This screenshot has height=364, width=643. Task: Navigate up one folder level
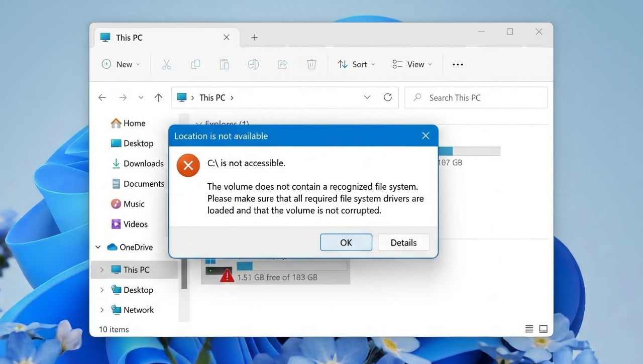[158, 97]
